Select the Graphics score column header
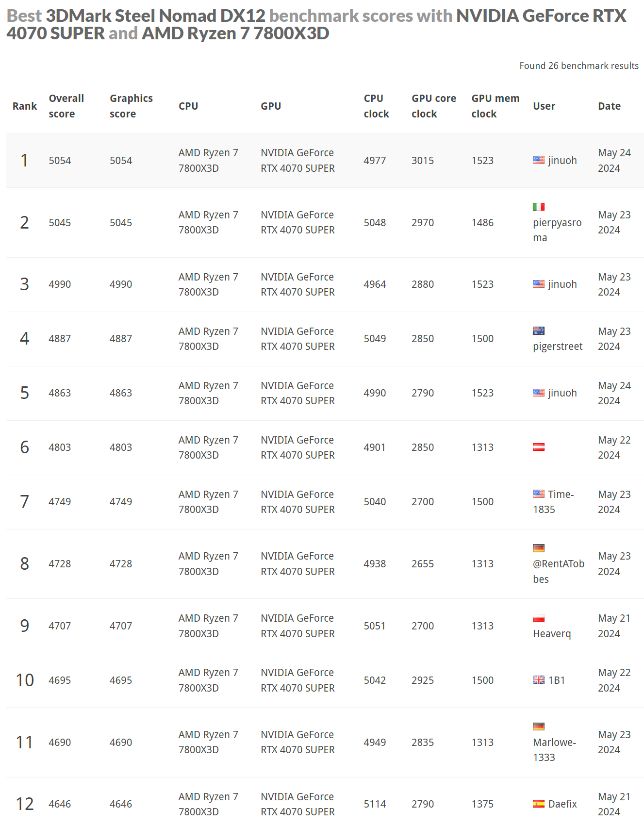This screenshot has height=826, width=644. [x=131, y=106]
